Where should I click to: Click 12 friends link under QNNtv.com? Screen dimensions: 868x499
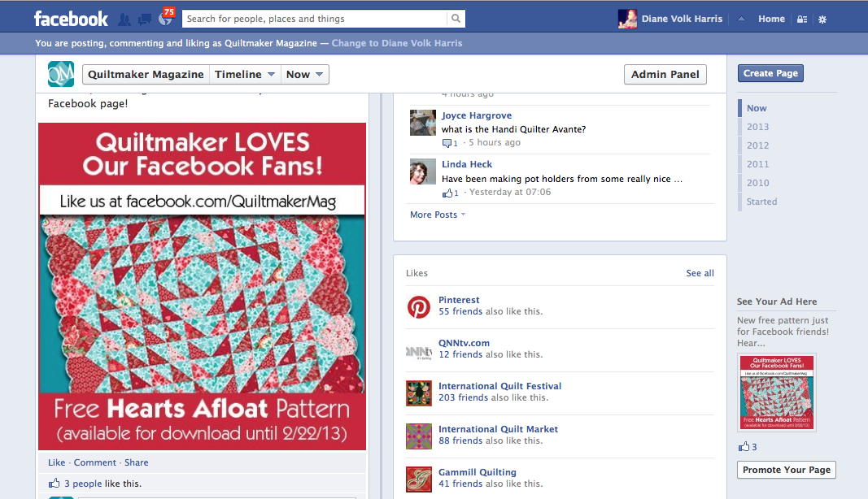pos(460,354)
